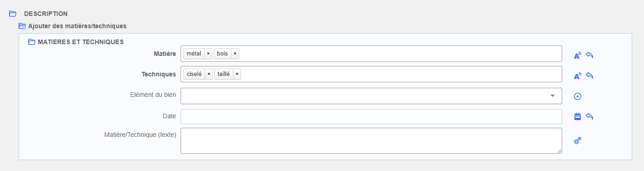Click empty area of Techniques tag field
The width and height of the screenshot is (644, 171).
coord(401,74)
